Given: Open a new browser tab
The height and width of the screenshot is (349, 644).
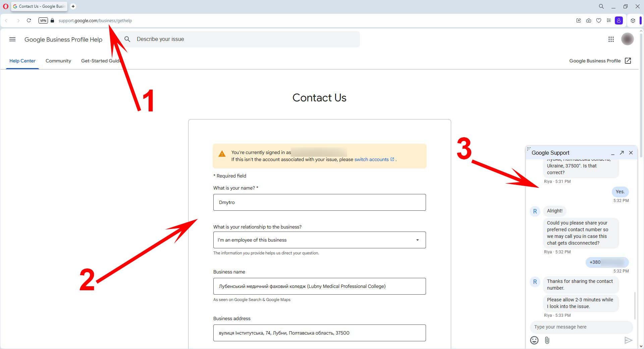Looking at the screenshot, I should [x=73, y=6].
